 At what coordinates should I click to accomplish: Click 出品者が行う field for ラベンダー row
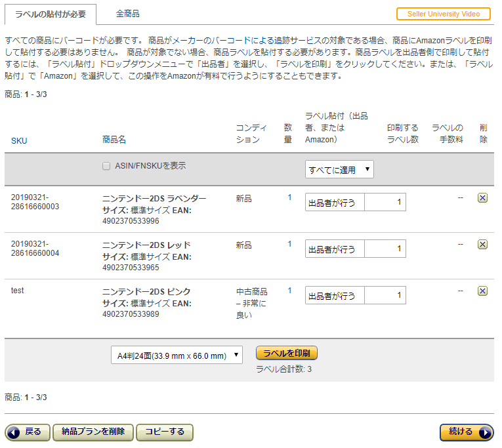[335, 202]
